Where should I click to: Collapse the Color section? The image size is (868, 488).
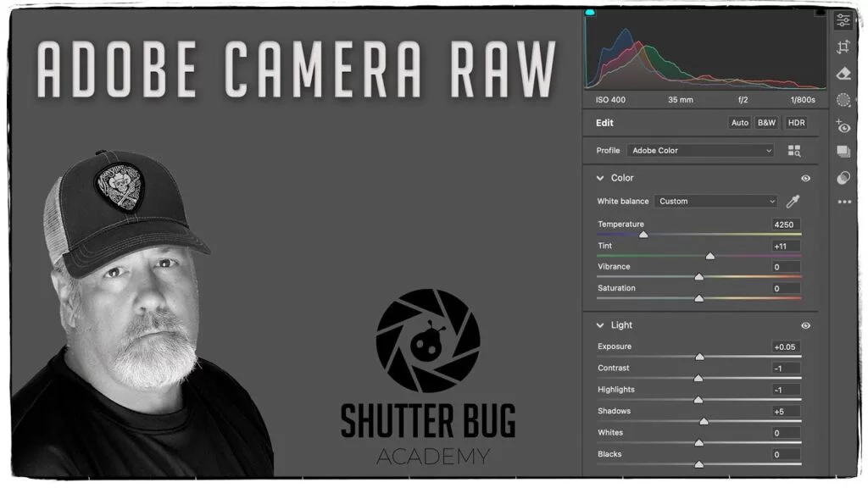coord(602,178)
